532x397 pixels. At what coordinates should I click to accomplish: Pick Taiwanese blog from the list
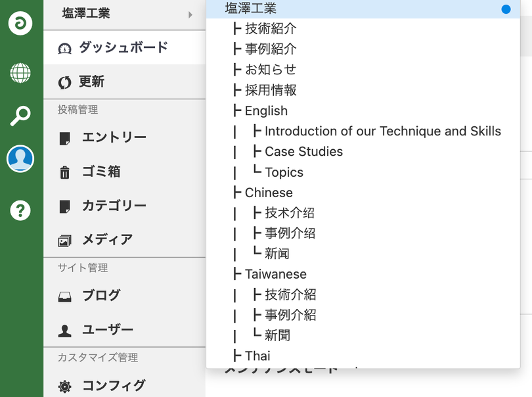pos(275,274)
